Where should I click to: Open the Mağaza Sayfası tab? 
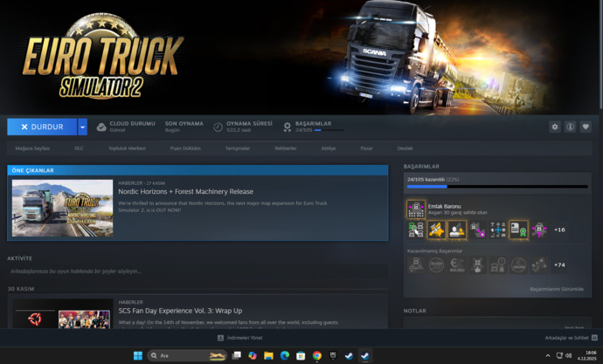pos(32,148)
